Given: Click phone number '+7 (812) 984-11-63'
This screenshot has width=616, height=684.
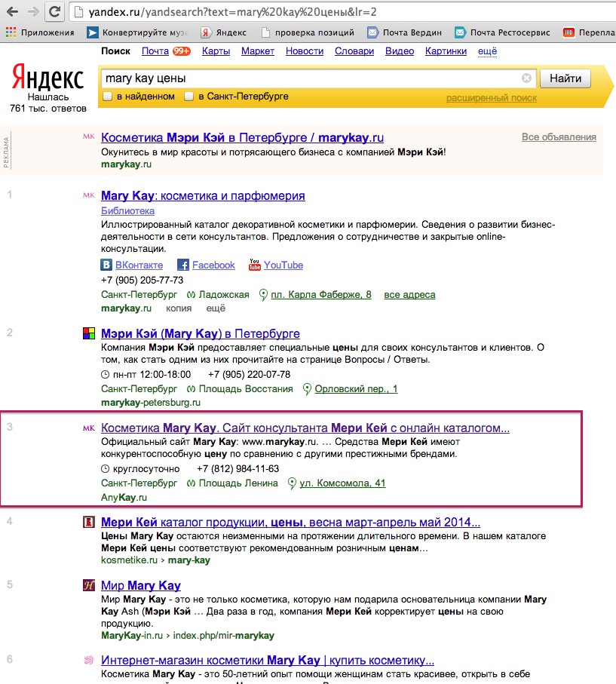Looking at the screenshot, I should pyautogui.click(x=238, y=469).
